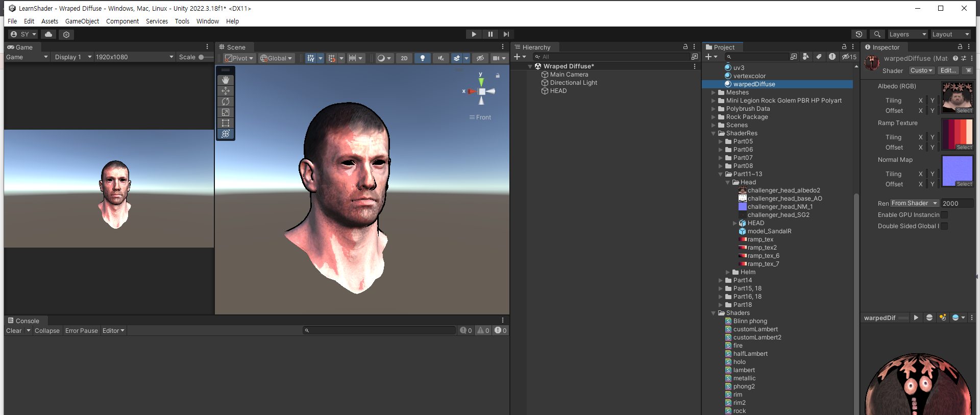Open the global Search magnifier
The image size is (980, 415).
click(877, 34)
